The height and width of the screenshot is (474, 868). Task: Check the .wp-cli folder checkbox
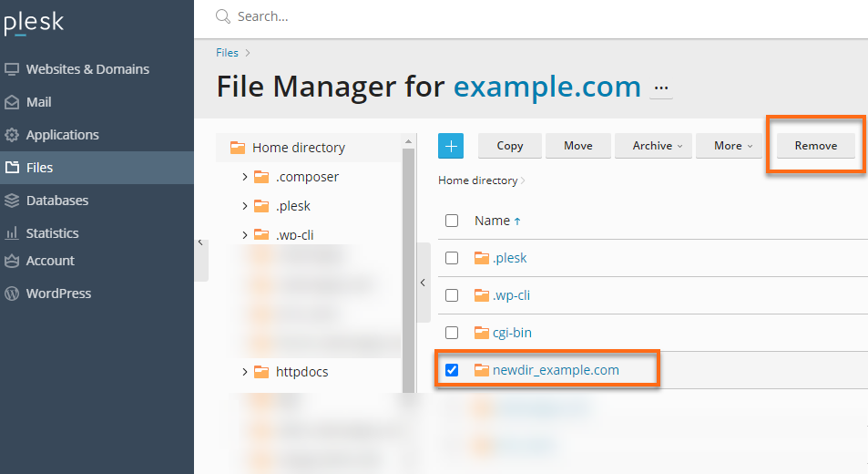[x=452, y=295]
